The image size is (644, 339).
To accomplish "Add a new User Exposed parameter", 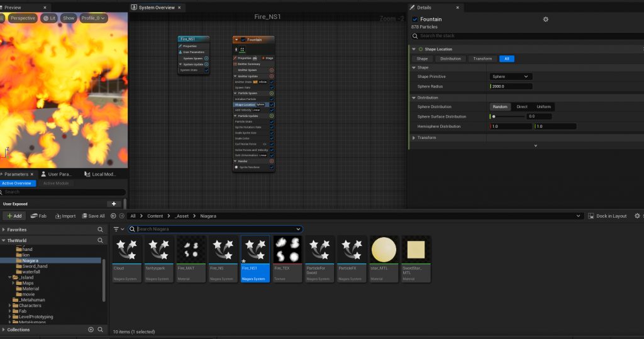I will tap(114, 204).
